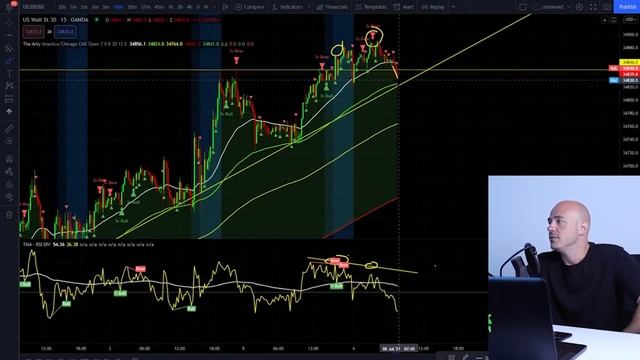The image size is (640, 360).
Task: Select the crosshair cursor tool
Action: [x=9, y=23]
